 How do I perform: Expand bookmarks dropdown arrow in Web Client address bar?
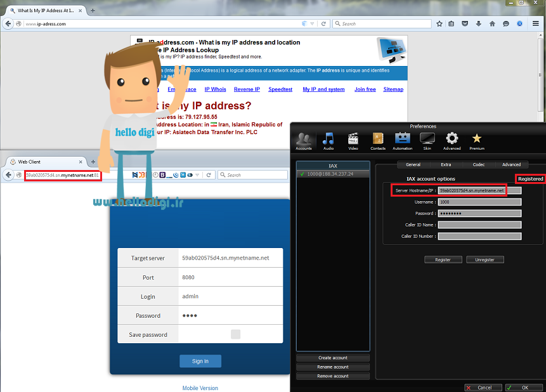tap(197, 175)
